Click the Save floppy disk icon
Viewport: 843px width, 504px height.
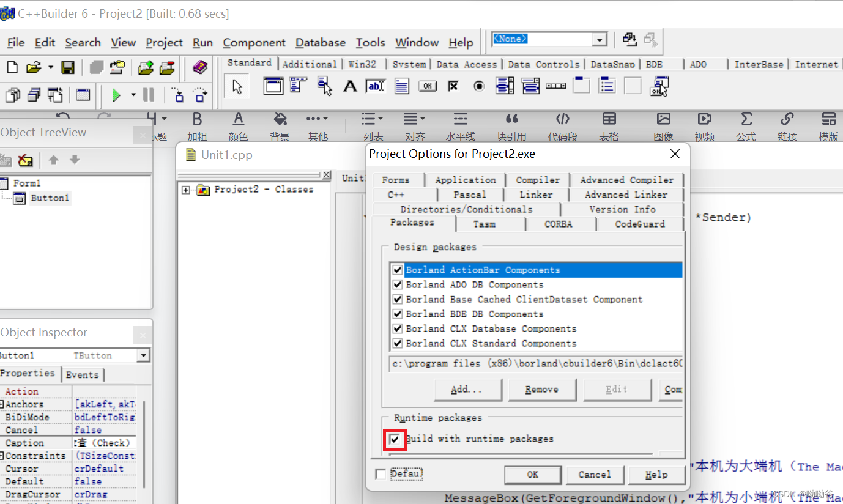coord(68,67)
